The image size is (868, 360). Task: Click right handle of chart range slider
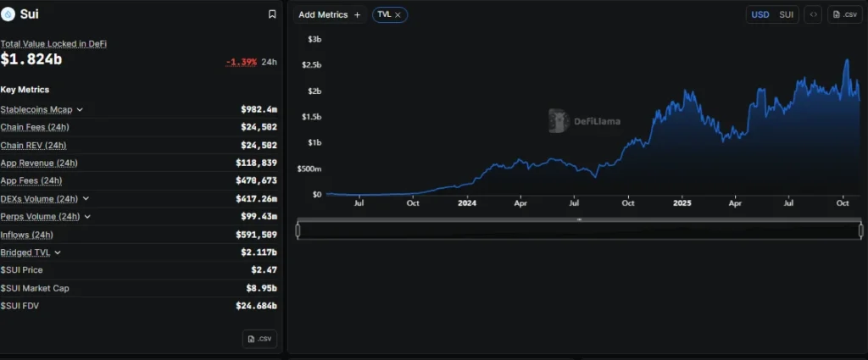[861, 230]
